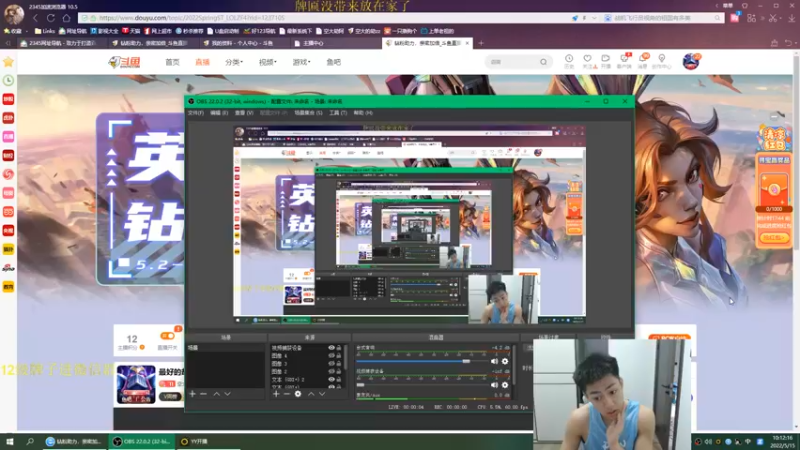The width and height of the screenshot is (800, 450).
Task: Click the 开播 start-streaming icon in header
Action: click(606, 61)
